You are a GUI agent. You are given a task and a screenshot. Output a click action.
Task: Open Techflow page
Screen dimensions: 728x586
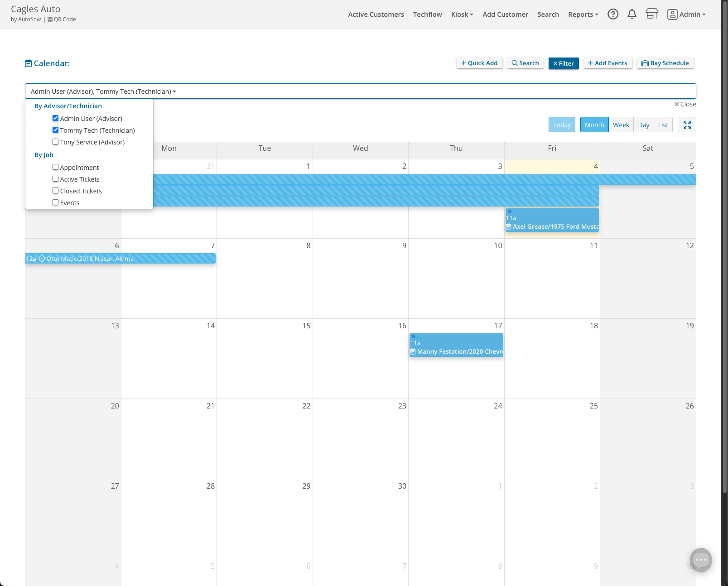[x=427, y=14]
